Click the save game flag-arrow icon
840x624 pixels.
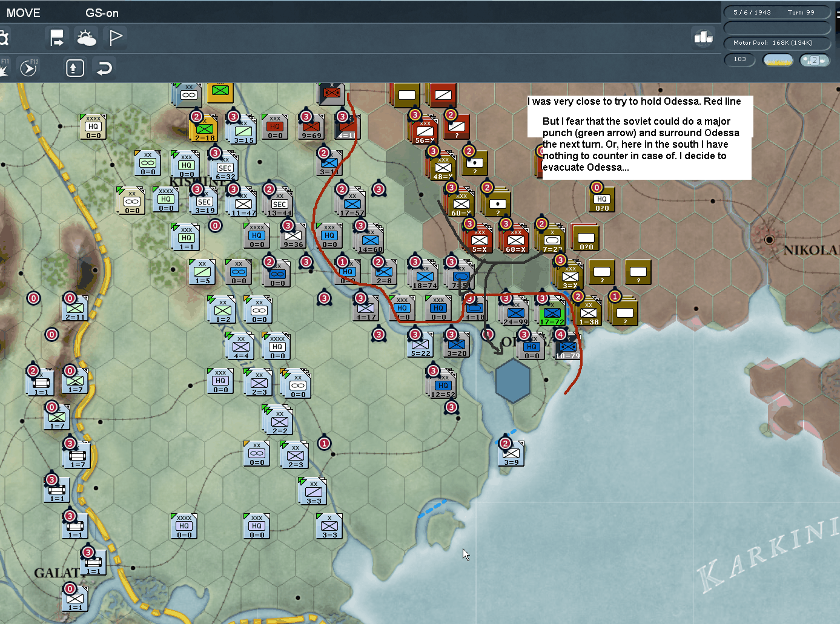pos(57,38)
